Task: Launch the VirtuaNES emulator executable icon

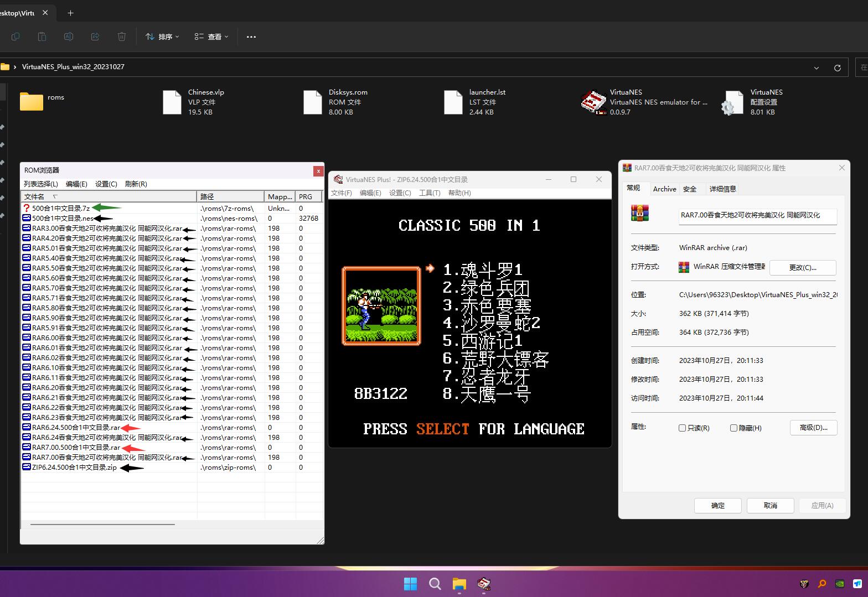Action: (x=593, y=102)
